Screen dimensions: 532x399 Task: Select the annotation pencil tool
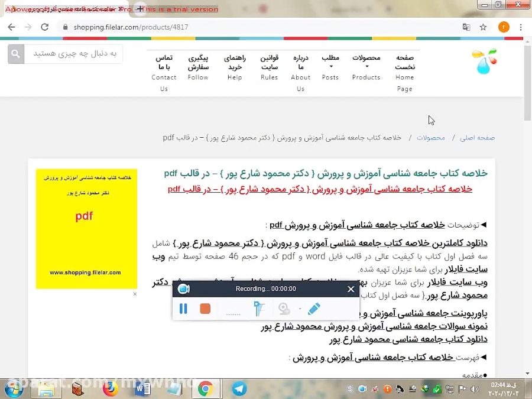tap(314, 309)
